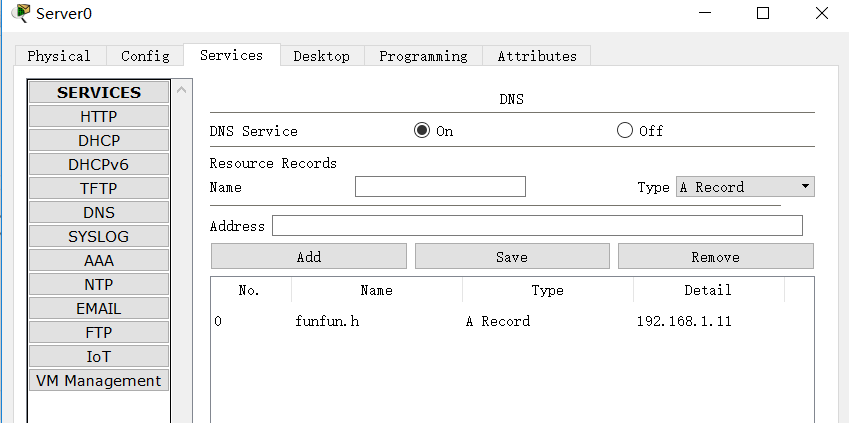Image resolution: width=849 pixels, height=423 pixels.
Task: Open the Desktop tab
Action: tap(321, 56)
